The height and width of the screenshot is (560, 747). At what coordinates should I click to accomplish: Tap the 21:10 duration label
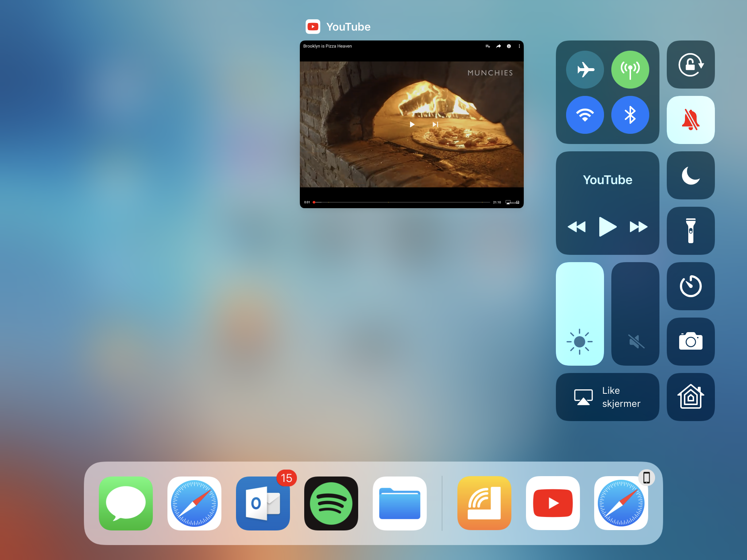497,202
